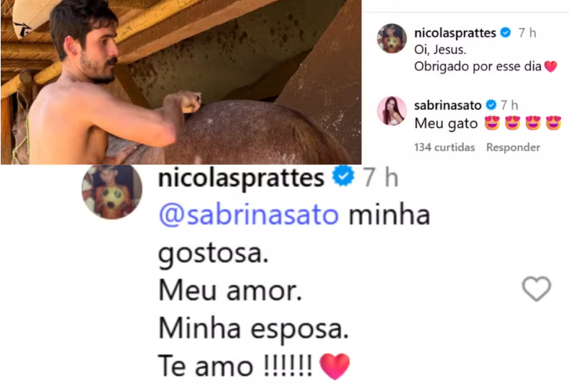Screen dimensions: 569x392
Task: Click the red heart after 'Obrigado por esse dia'
Action: coord(550,66)
